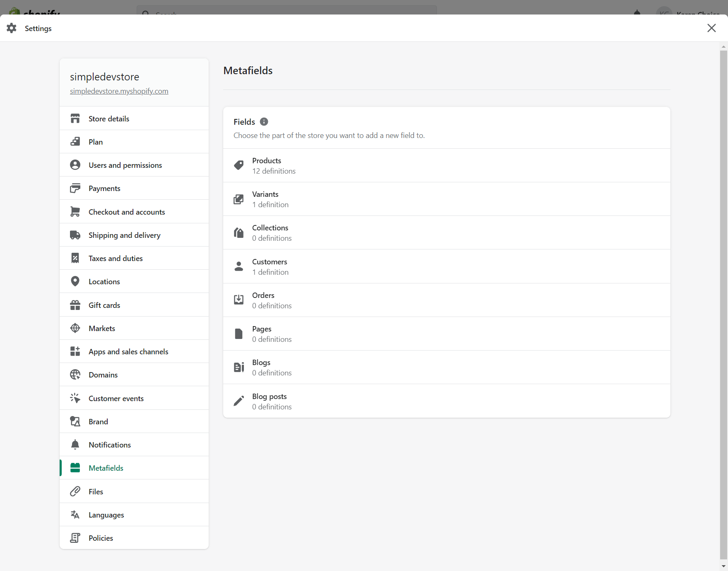
Task: Open Blogs metafield definitions
Action: coord(447,367)
